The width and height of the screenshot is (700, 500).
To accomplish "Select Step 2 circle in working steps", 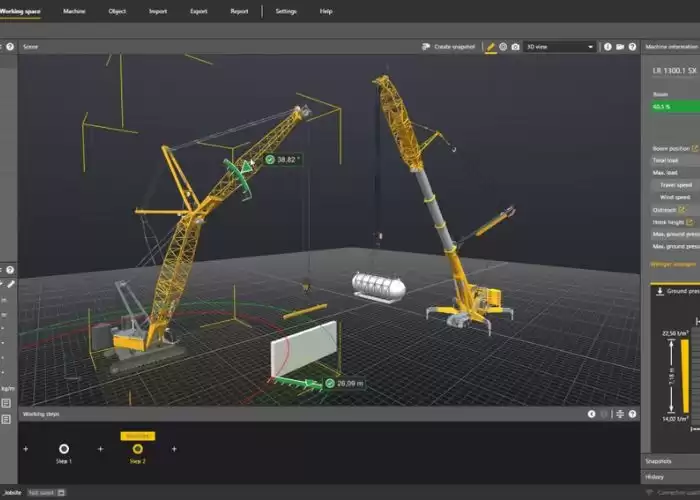I will (138, 449).
